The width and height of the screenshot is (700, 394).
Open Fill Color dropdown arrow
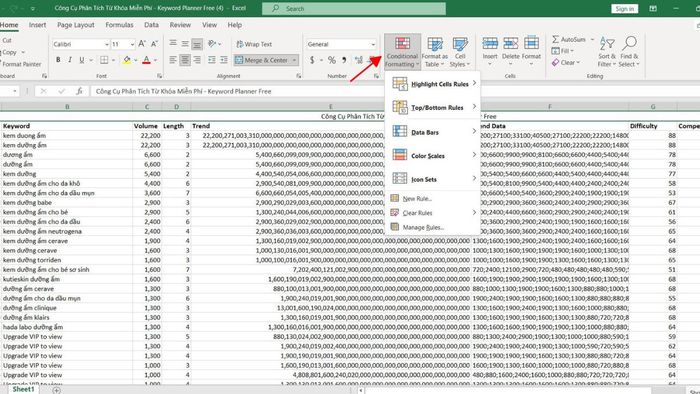(x=136, y=60)
